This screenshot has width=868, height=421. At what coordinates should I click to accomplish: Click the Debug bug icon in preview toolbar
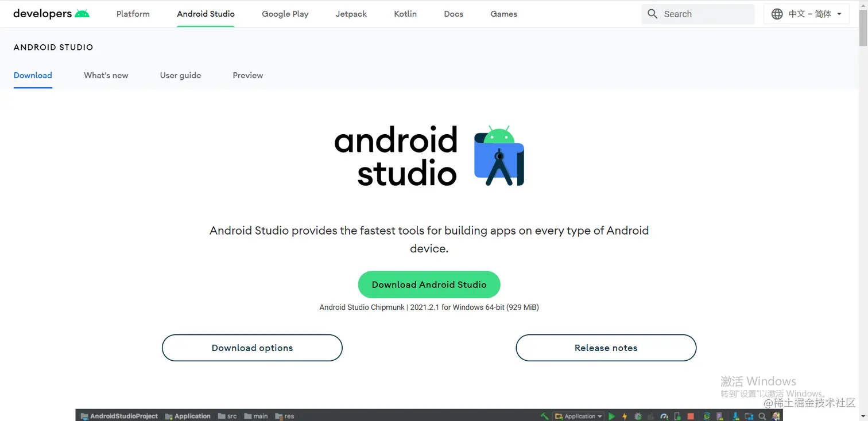(638, 416)
